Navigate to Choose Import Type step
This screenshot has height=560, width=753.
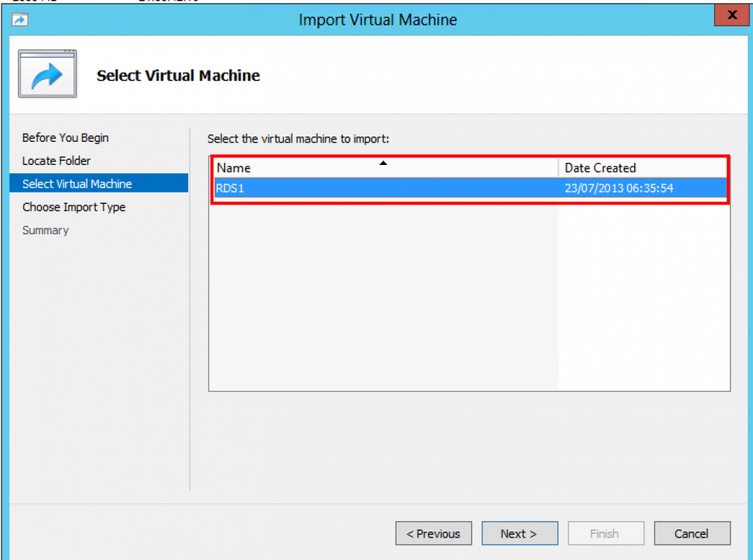[x=75, y=207]
